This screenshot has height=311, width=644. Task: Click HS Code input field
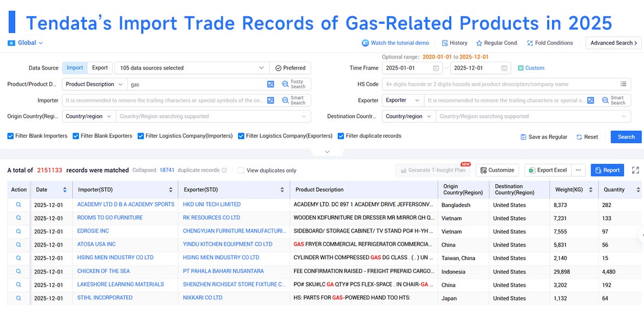[506, 84]
